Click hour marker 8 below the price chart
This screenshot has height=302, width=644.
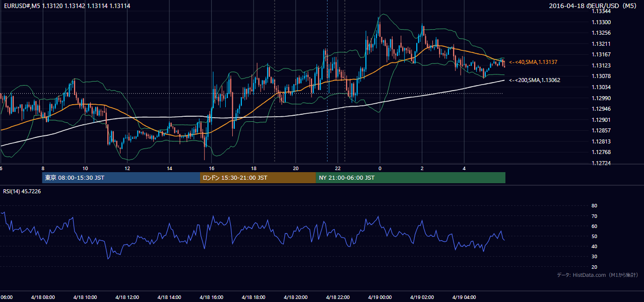(x=43, y=168)
